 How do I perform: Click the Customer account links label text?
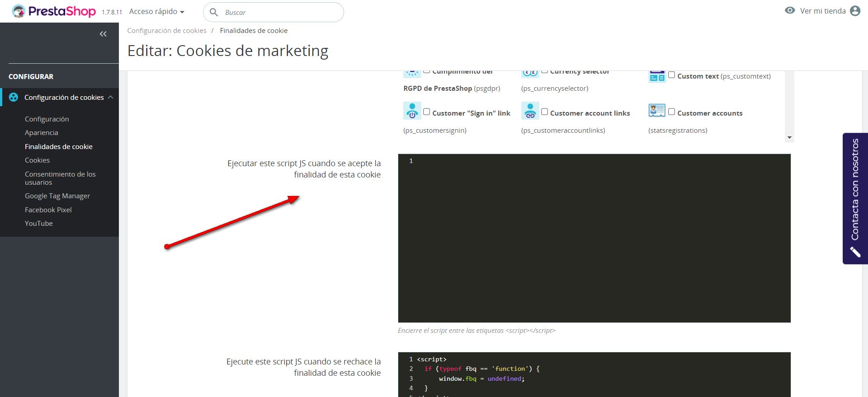click(590, 113)
